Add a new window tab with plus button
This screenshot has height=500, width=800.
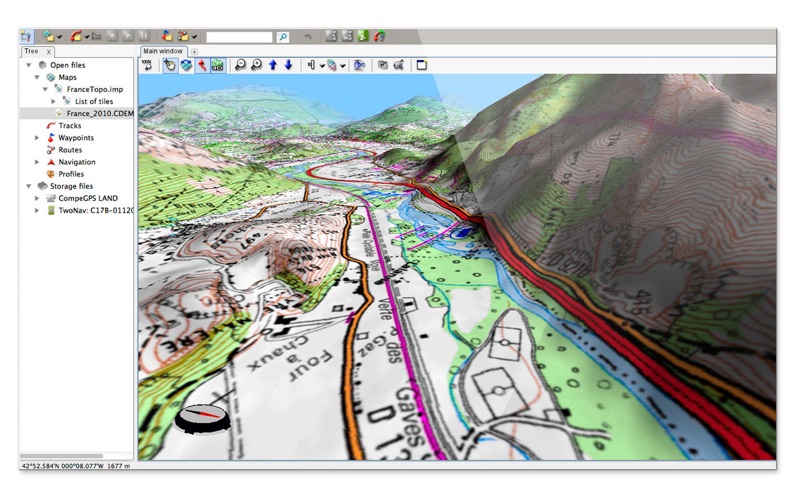coord(194,52)
